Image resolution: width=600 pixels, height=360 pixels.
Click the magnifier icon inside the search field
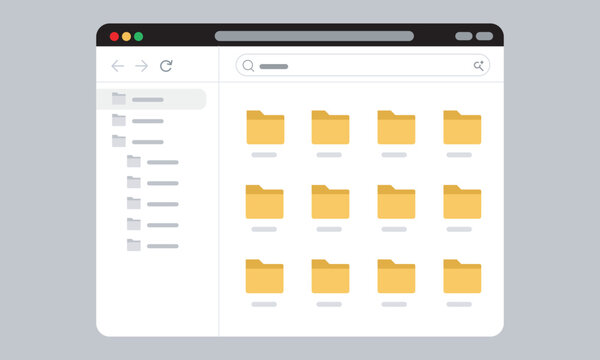tap(248, 66)
